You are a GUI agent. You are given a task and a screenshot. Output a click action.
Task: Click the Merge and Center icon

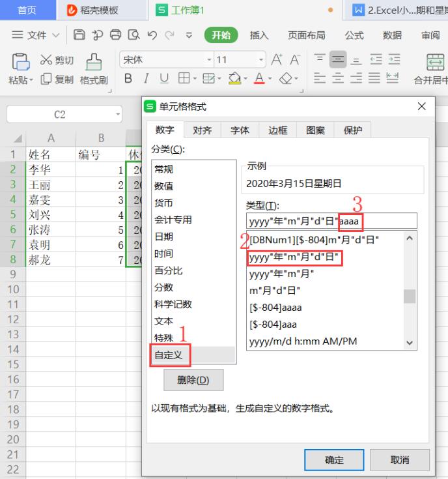(435, 62)
